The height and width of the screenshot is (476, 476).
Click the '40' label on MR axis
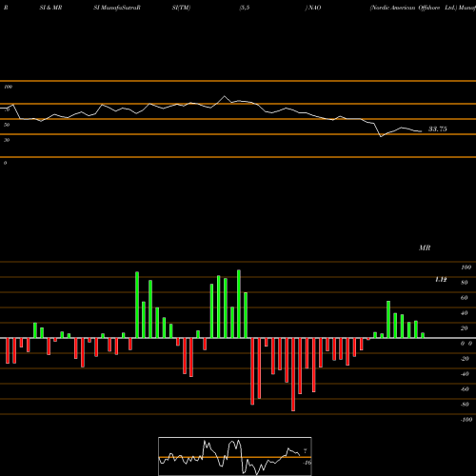click(465, 313)
